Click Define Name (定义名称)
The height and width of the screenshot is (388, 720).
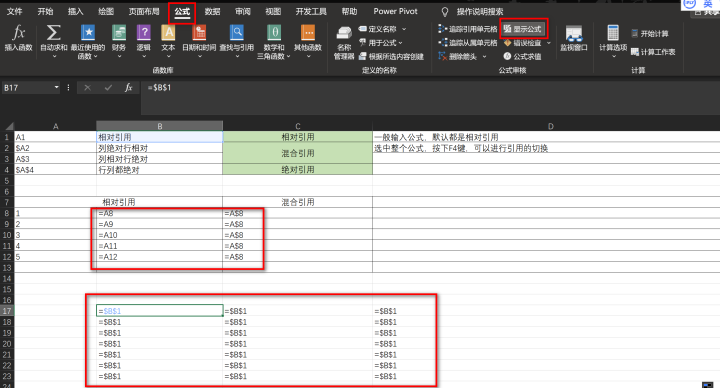tap(377, 29)
